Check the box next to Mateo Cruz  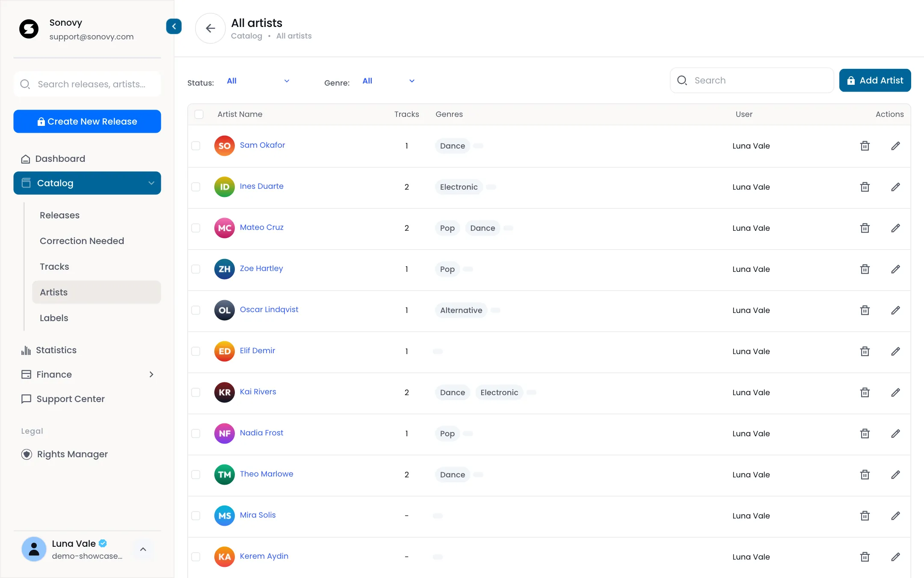tap(195, 228)
